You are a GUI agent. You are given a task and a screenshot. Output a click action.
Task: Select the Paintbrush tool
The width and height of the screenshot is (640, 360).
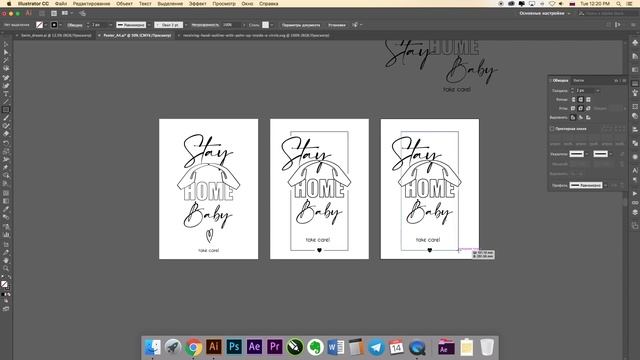point(6,118)
